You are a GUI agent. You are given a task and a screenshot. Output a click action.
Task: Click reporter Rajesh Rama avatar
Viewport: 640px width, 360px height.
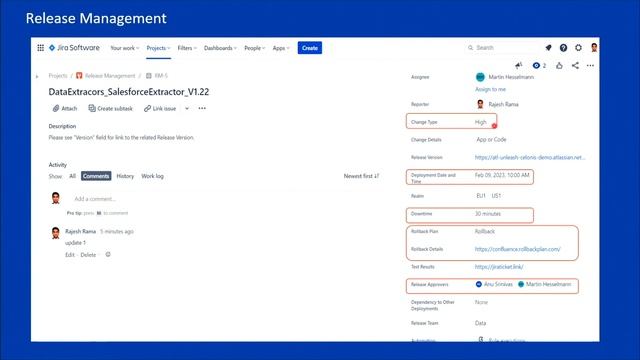(480, 104)
